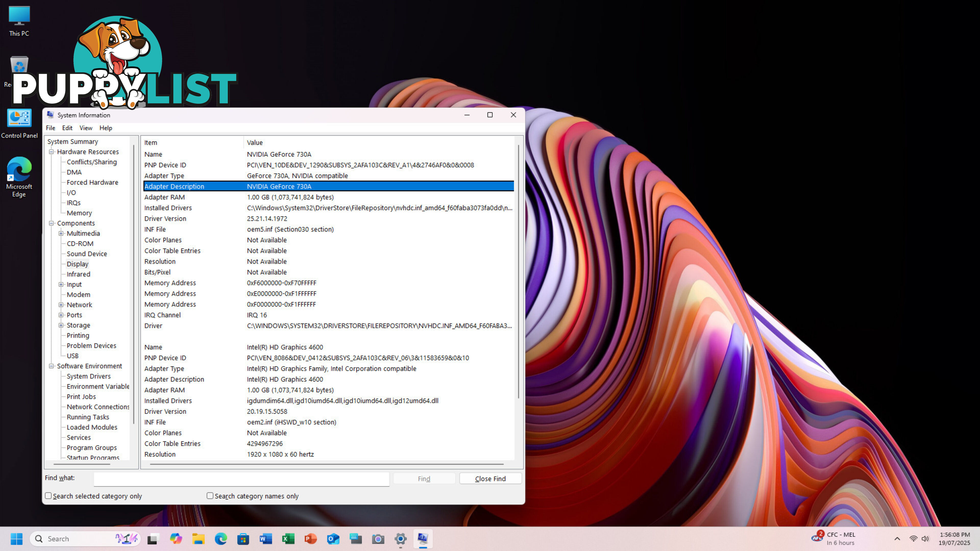Screen dimensions: 980x551
Task: Enable Search selected category only
Action: pos(48,496)
